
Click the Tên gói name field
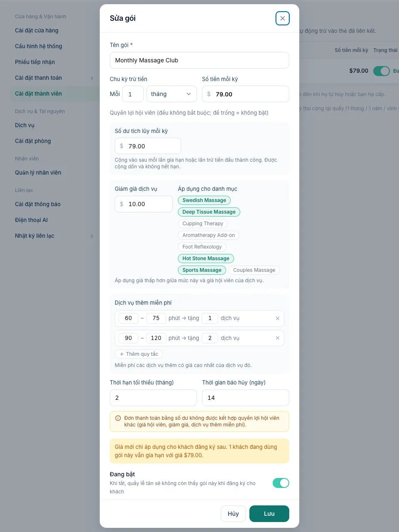point(199,60)
